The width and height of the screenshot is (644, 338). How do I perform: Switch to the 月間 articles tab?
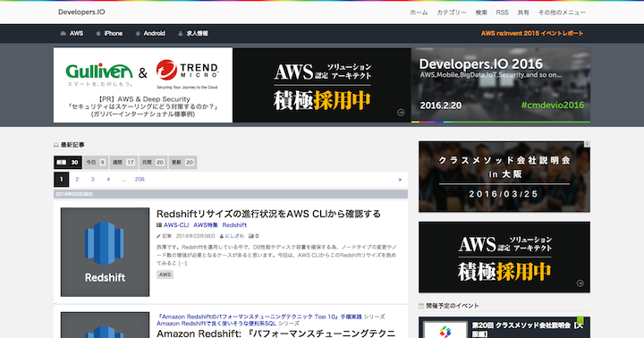point(153,162)
